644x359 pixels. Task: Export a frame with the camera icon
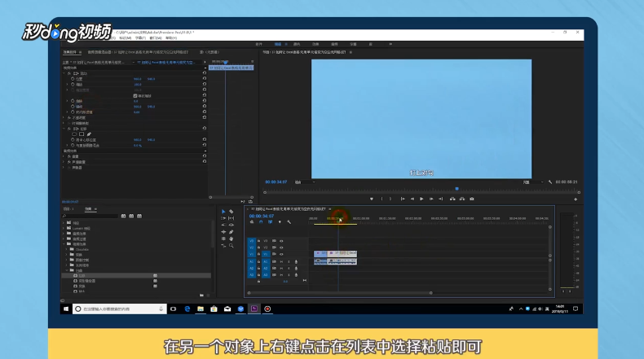click(x=472, y=199)
